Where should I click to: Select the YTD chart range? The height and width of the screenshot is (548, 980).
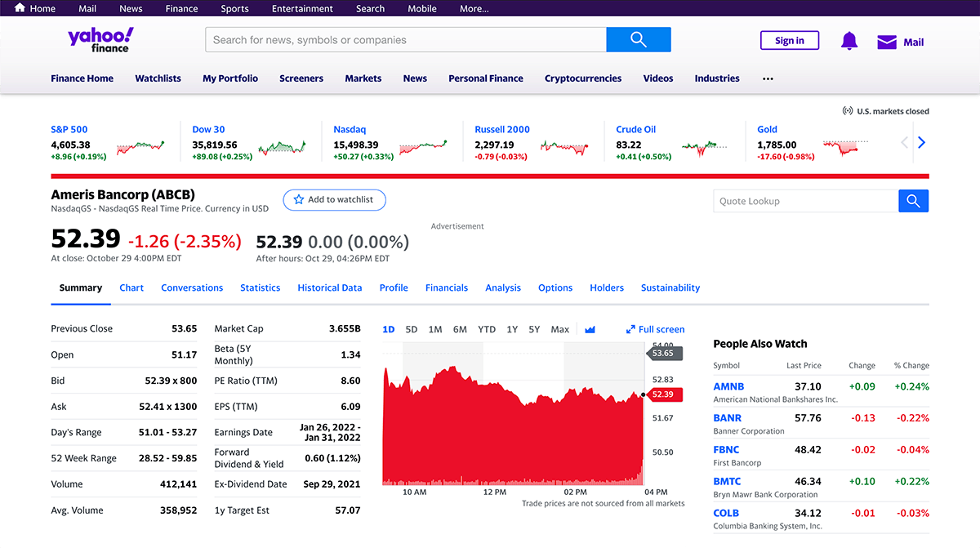point(487,329)
